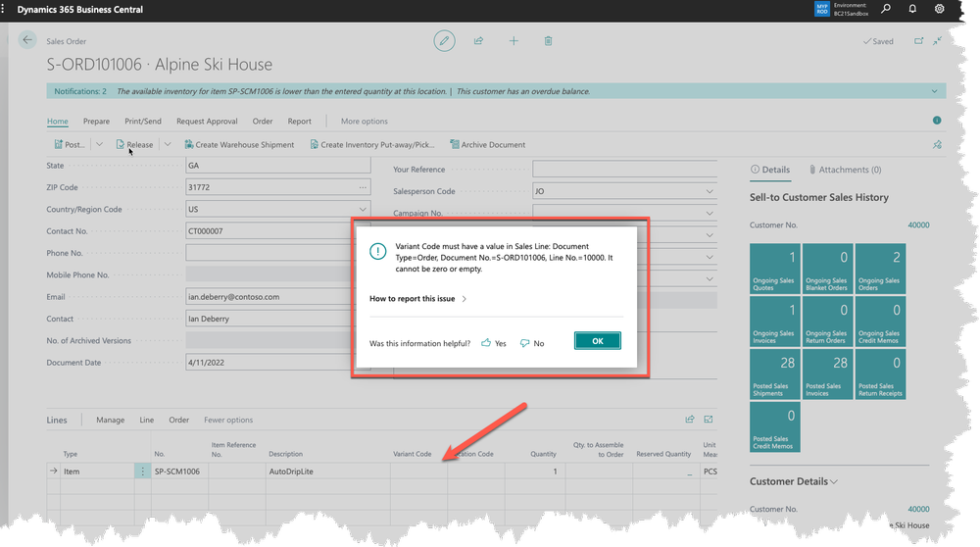The height and width of the screenshot is (547, 980).
Task: Open Line in the Lines menu
Action: coord(147,421)
